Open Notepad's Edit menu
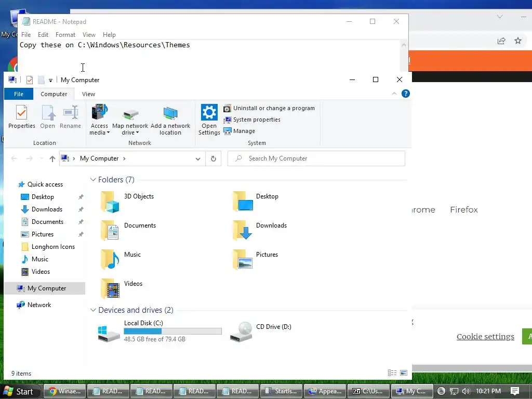 click(x=43, y=35)
